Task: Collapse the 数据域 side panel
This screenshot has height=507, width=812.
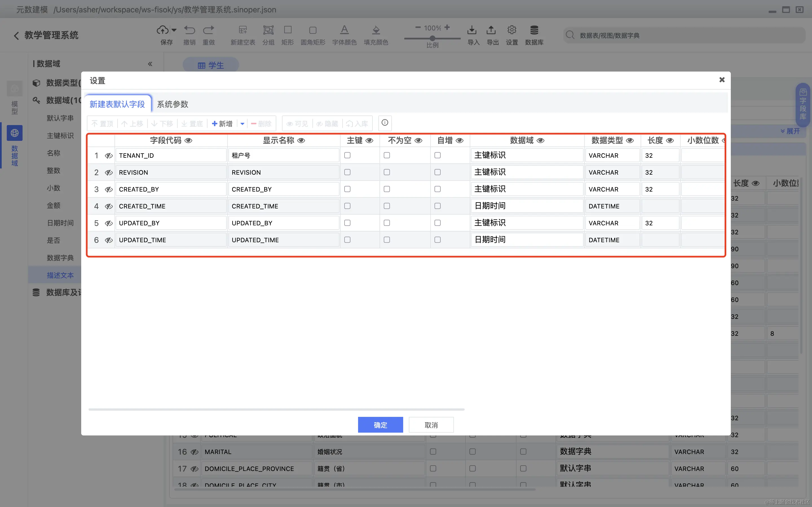Action: (150, 64)
